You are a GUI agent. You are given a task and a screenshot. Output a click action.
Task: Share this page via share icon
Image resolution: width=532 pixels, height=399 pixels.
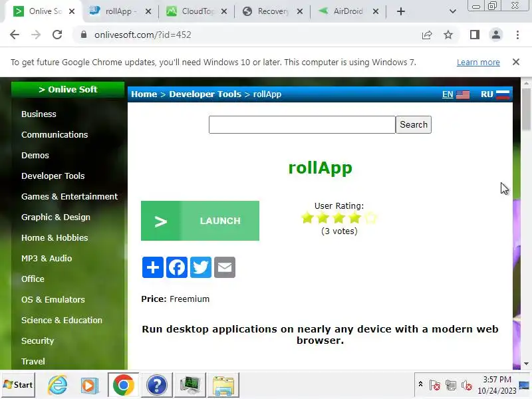427,35
